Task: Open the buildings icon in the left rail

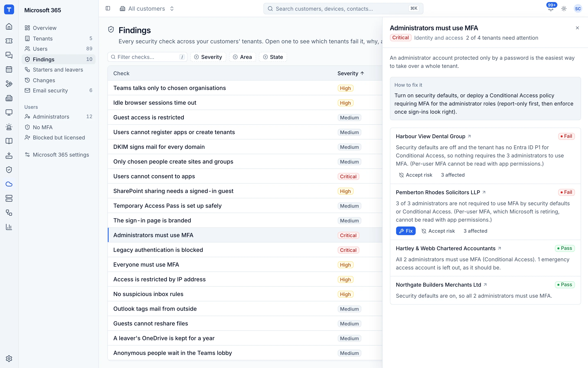Action: [9, 98]
